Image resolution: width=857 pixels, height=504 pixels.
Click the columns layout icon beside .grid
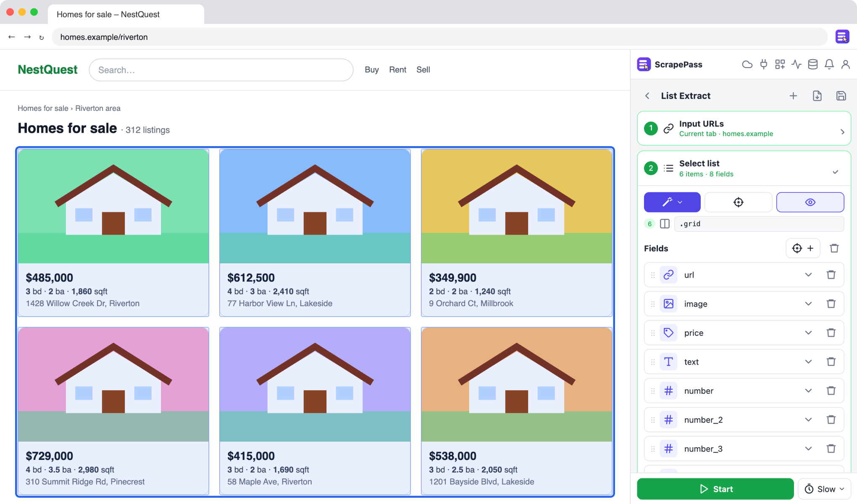point(665,224)
